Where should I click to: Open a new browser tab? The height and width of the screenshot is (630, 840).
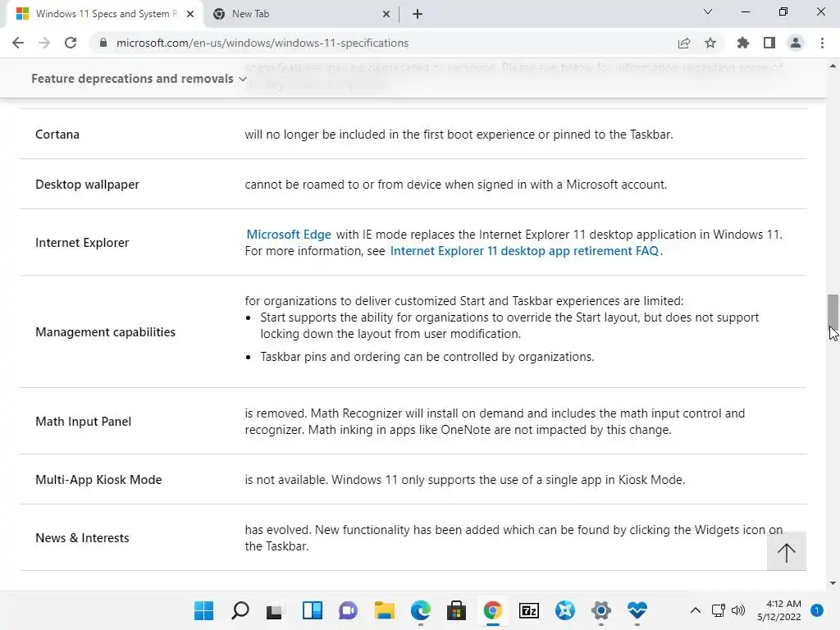[418, 14]
